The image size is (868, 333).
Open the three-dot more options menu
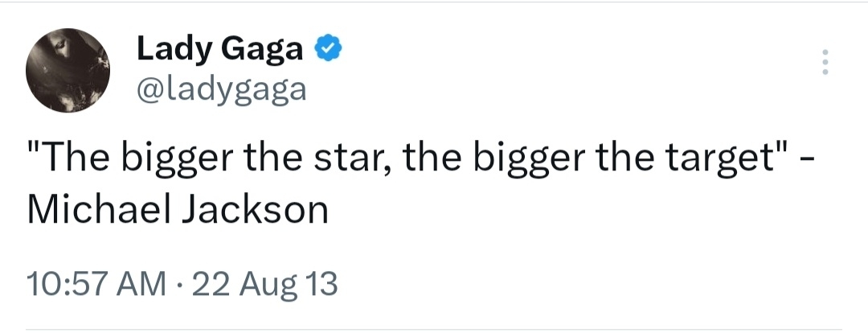coord(822,62)
